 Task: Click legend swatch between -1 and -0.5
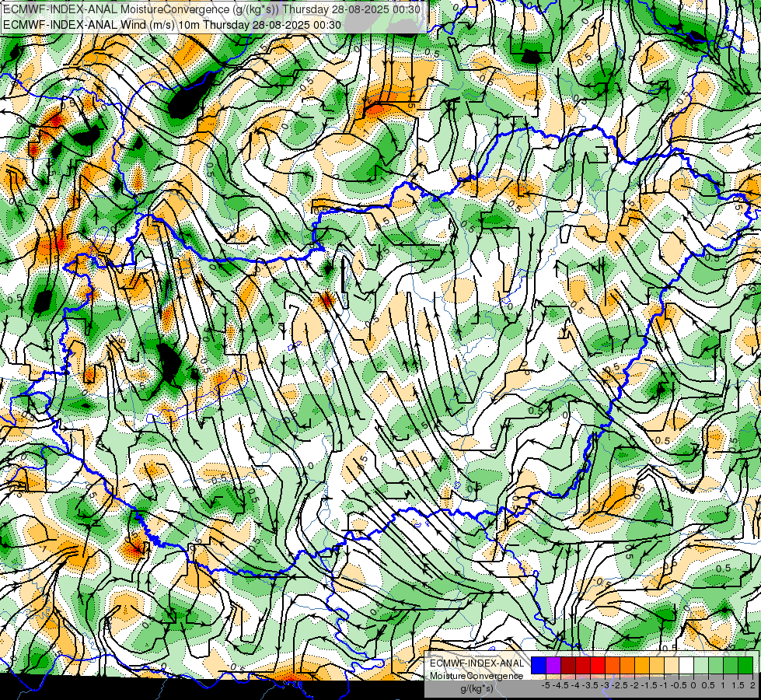pyautogui.click(x=672, y=666)
